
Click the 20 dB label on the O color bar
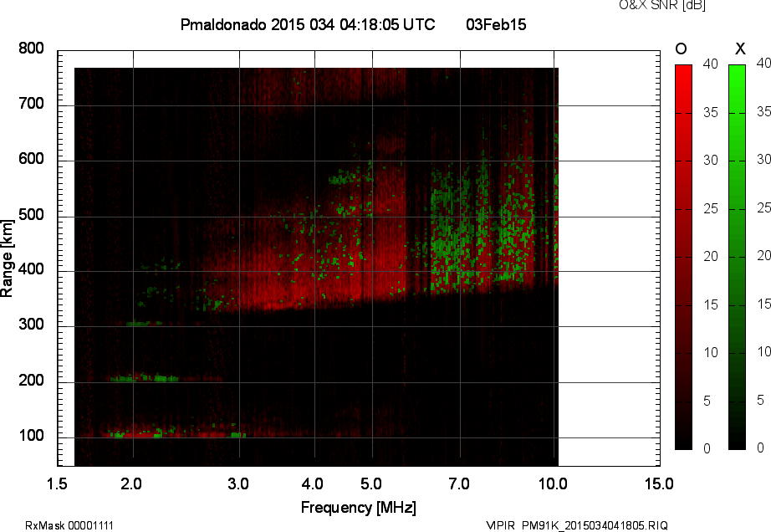pos(711,256)
